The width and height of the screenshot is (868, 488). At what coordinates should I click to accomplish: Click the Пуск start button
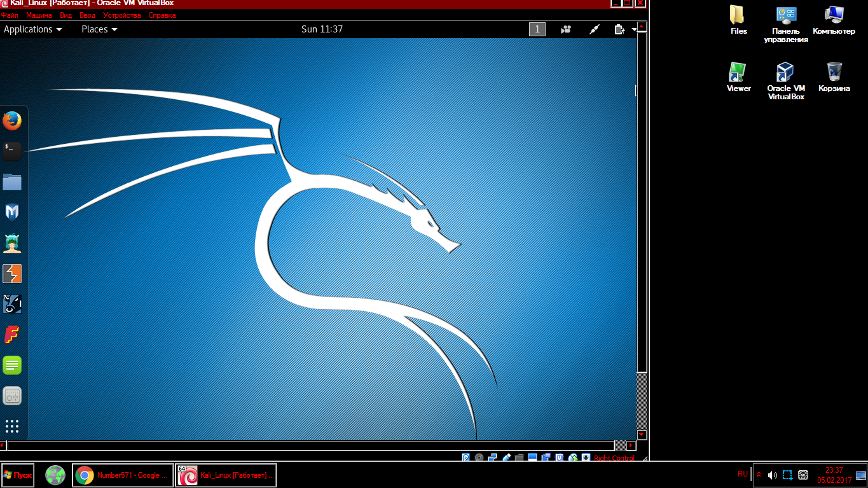18,475
